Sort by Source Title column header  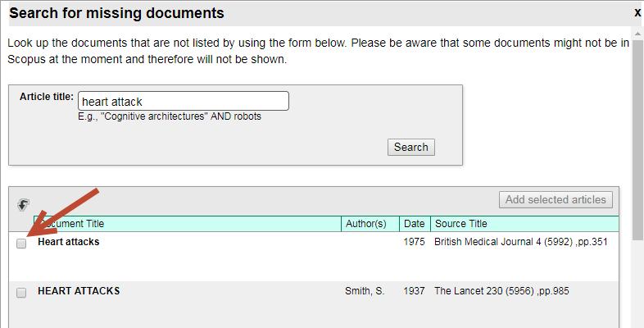[524, 224]
